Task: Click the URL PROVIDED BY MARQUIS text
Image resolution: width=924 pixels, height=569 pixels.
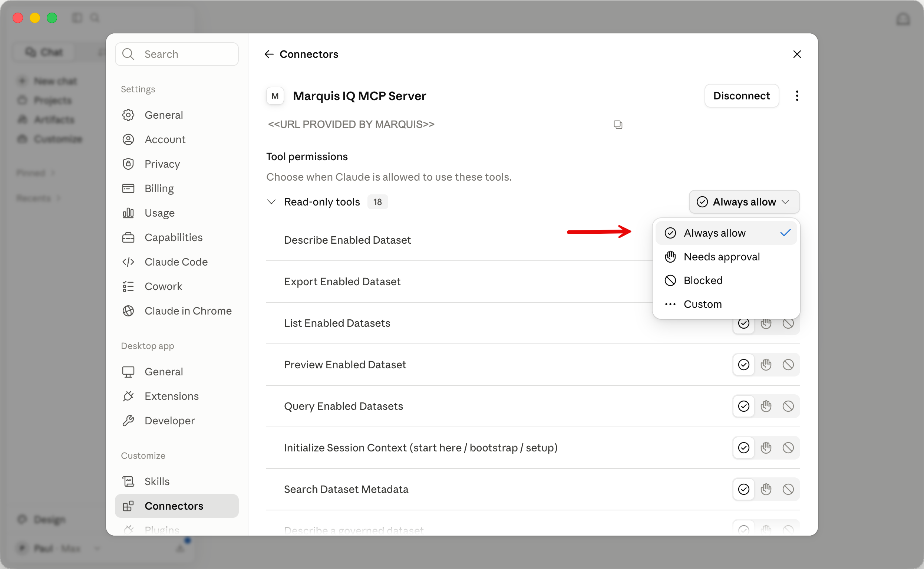Action: [x=351, y=124]
